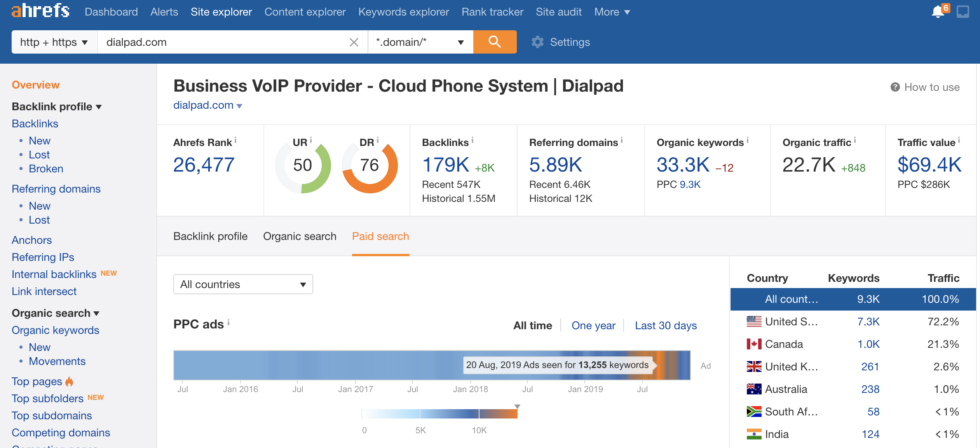Open Dashboard in top navigation

pyautogui.click(x=111, y=12)
